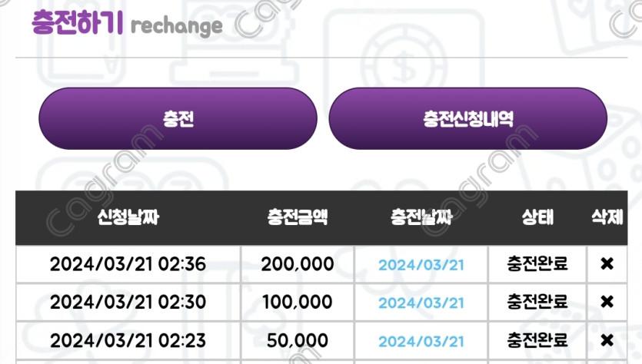Click the blue recharge date in the 100,000 row
This screenshot has width=642, height=364.
421,303
